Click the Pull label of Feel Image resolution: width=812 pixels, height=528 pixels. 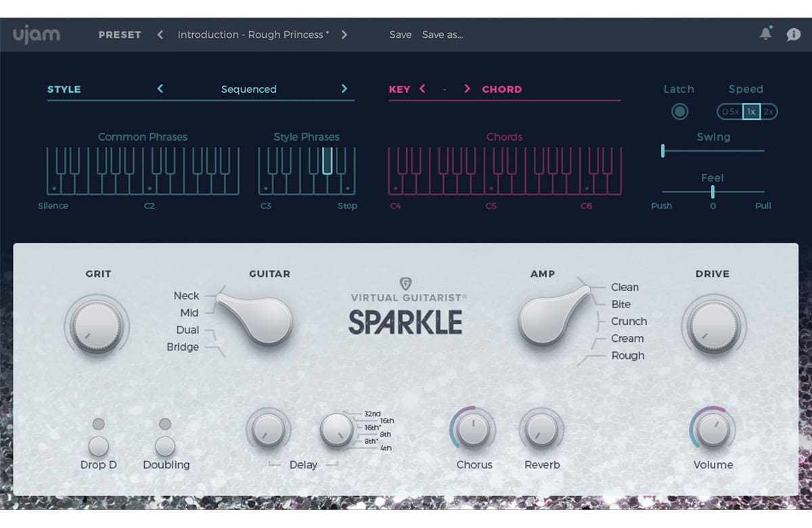[763, 206]
